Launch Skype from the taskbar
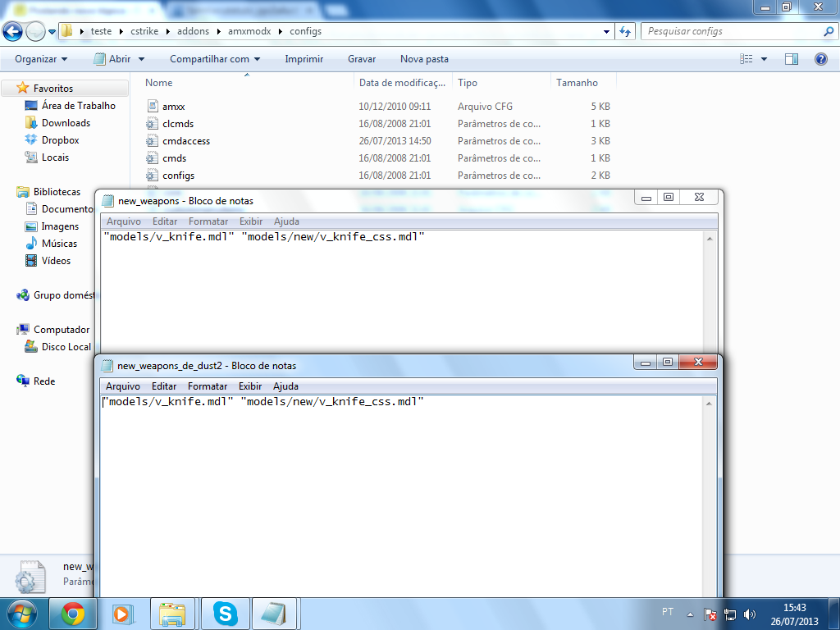This screenshot has height=630, width=840. 224,613
